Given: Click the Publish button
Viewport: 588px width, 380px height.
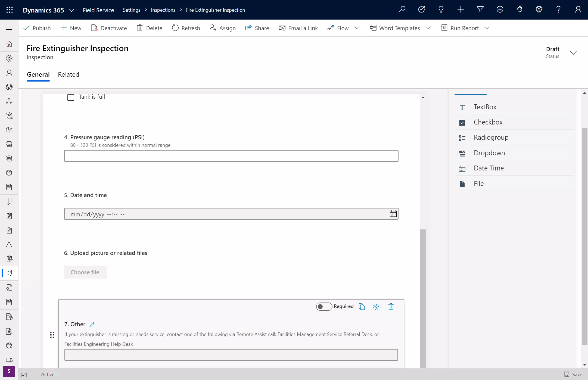Looking at the screenshot, I should (x=37, y=28).
